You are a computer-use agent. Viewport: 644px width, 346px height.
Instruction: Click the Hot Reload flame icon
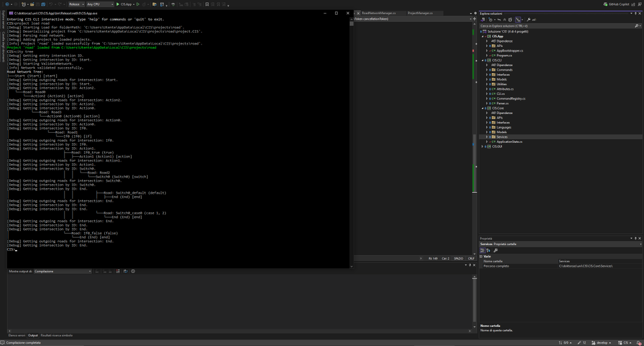pyautogui.click(x=144, y=4)
